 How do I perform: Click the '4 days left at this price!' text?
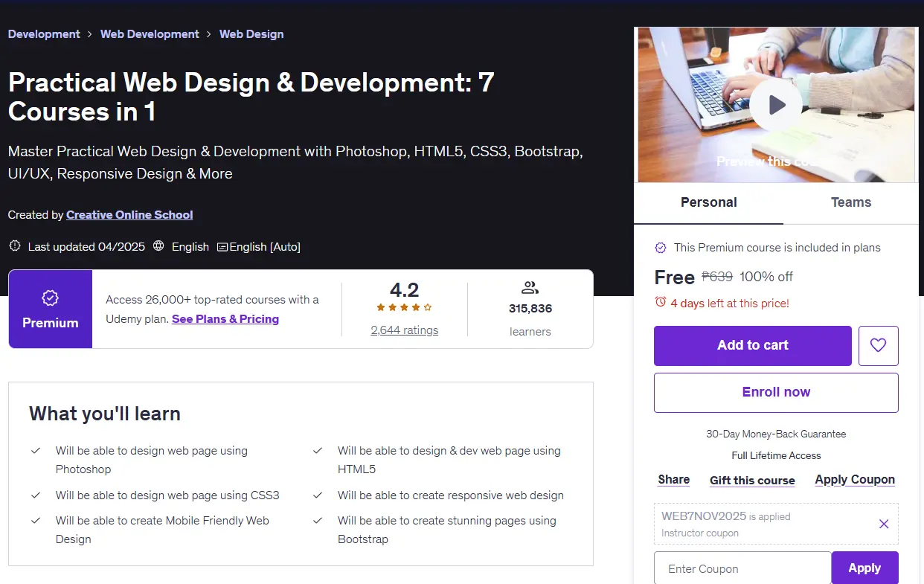(730, 303)
